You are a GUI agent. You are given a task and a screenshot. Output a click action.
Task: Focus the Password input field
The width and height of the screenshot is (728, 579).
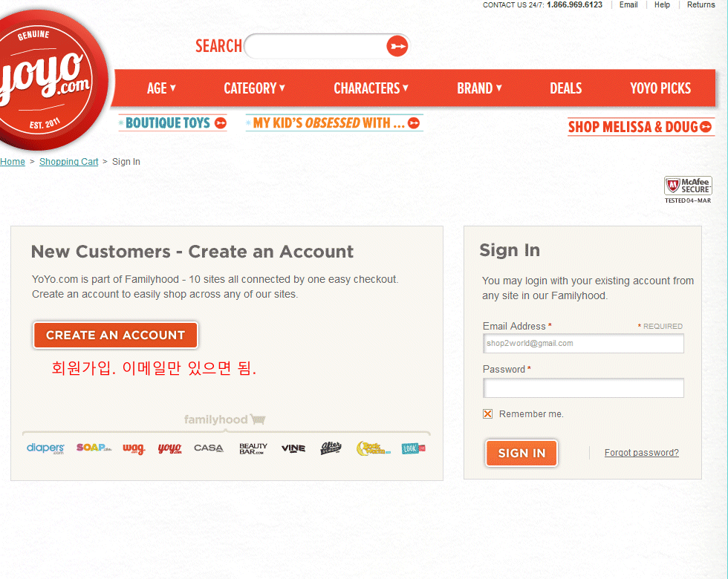point(583,388)
